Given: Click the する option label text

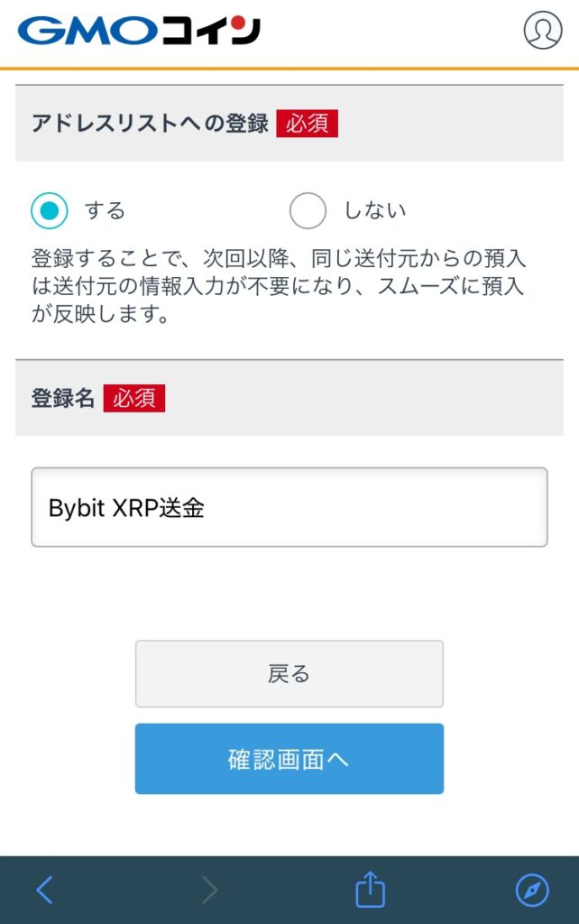Looking at the screenshot, I should pyautogui.click(x=105, y=211).
